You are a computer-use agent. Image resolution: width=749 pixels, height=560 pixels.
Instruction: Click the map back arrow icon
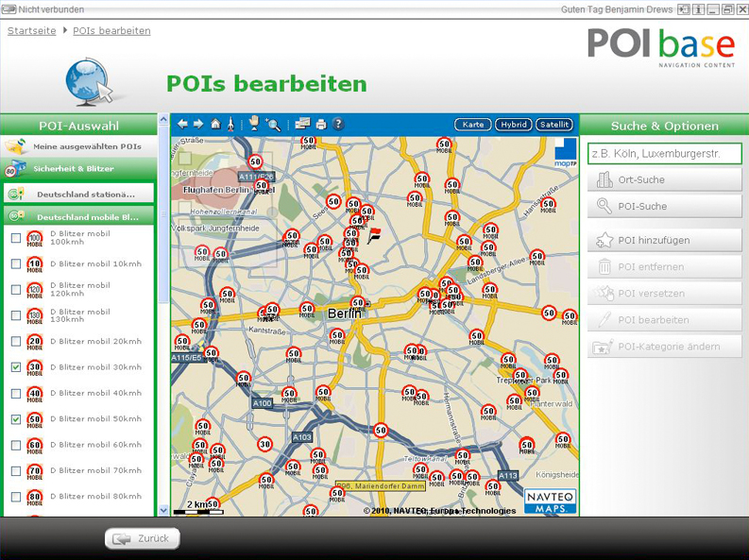[x=182, y=124]
